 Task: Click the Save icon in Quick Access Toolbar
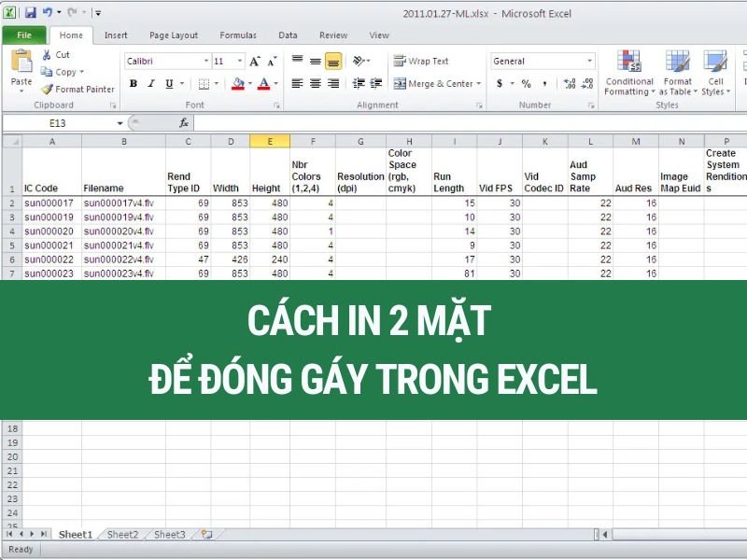click(x=31, y=12)
